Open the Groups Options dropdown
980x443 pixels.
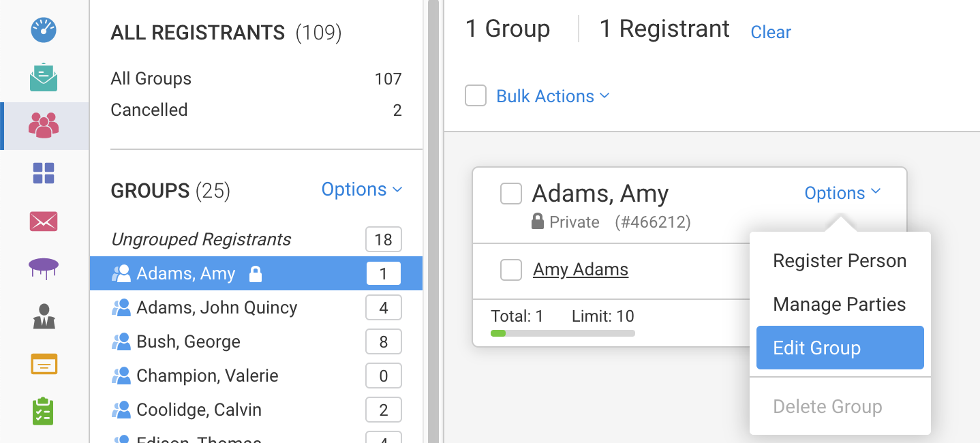tap(362, 189)
